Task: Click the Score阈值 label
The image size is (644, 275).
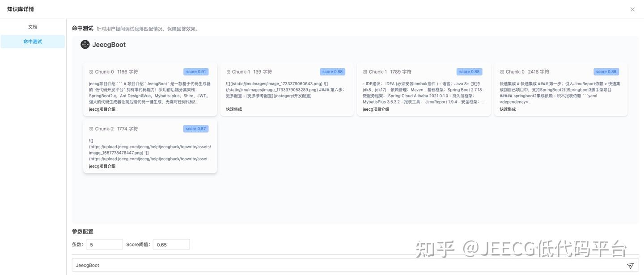Action: [x=139, y=245]
